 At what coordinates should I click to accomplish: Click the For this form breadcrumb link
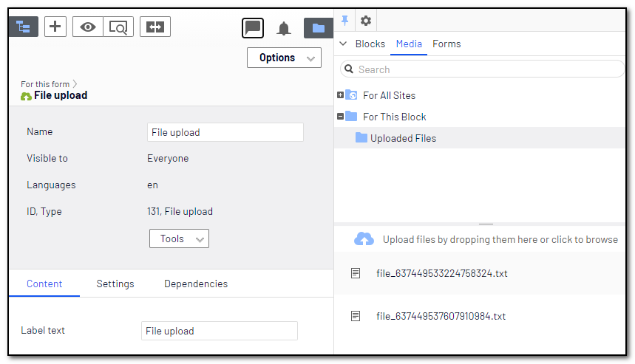[x=45, y=84]
